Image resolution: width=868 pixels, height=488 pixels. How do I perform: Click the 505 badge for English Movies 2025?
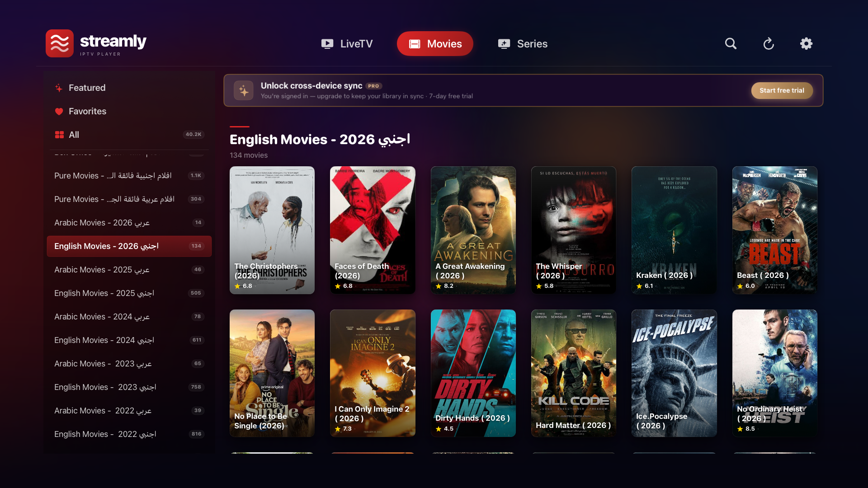coord(196,293)
